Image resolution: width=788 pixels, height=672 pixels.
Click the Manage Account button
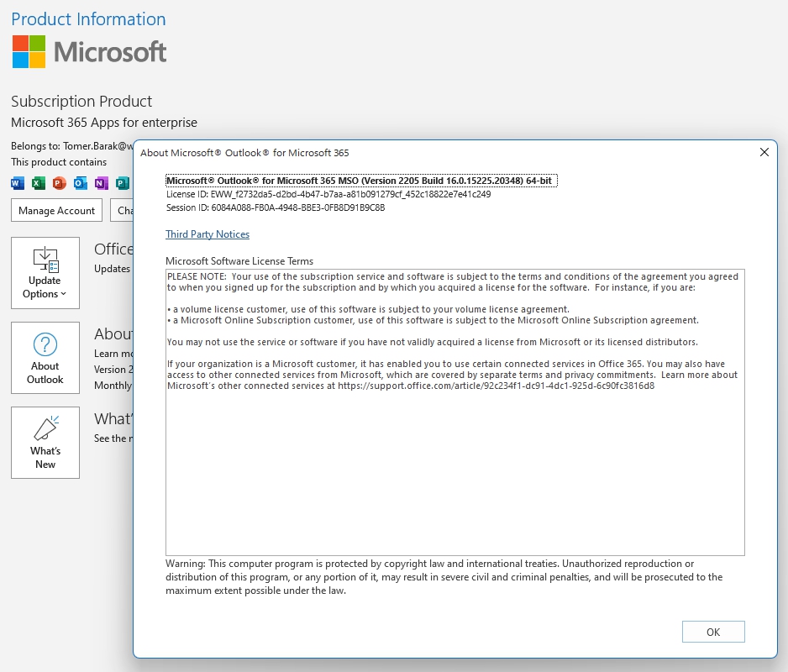(x=56, y=210)
